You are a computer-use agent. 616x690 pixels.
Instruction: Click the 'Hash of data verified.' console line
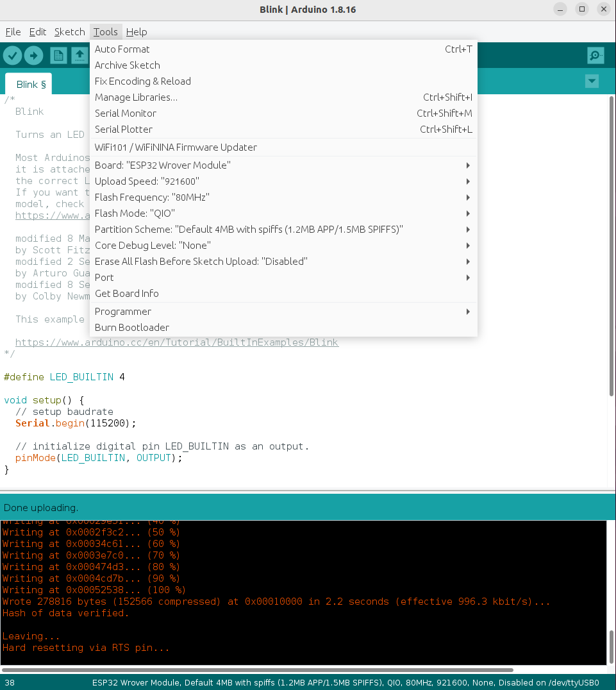(x=65, y=613)
